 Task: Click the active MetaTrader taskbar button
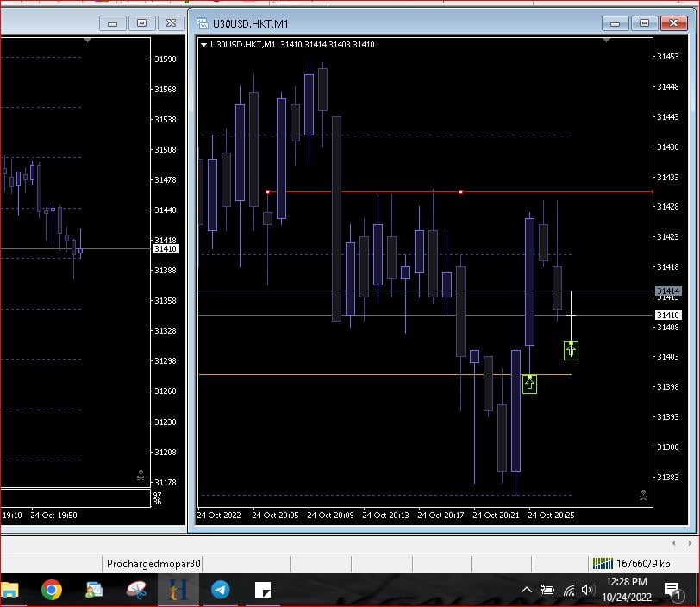point(179,590)
